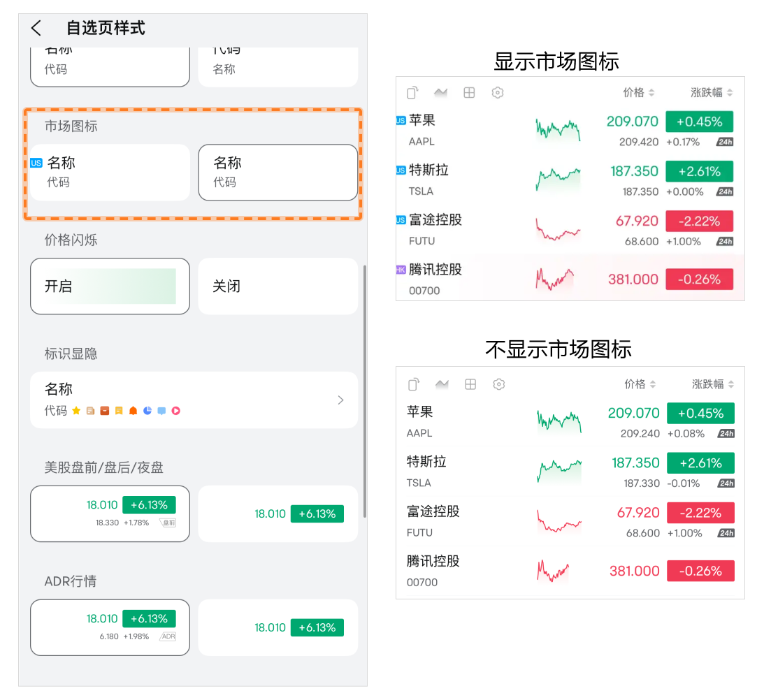Screen dimensions: 764x700
Task: Select 关闭 under 价格闪烁
Action: (x=278, y=286)
